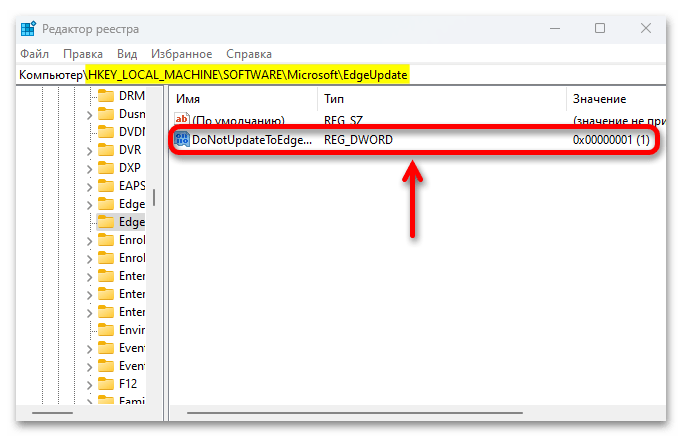Open the Справка menu

tap(249, 54)
